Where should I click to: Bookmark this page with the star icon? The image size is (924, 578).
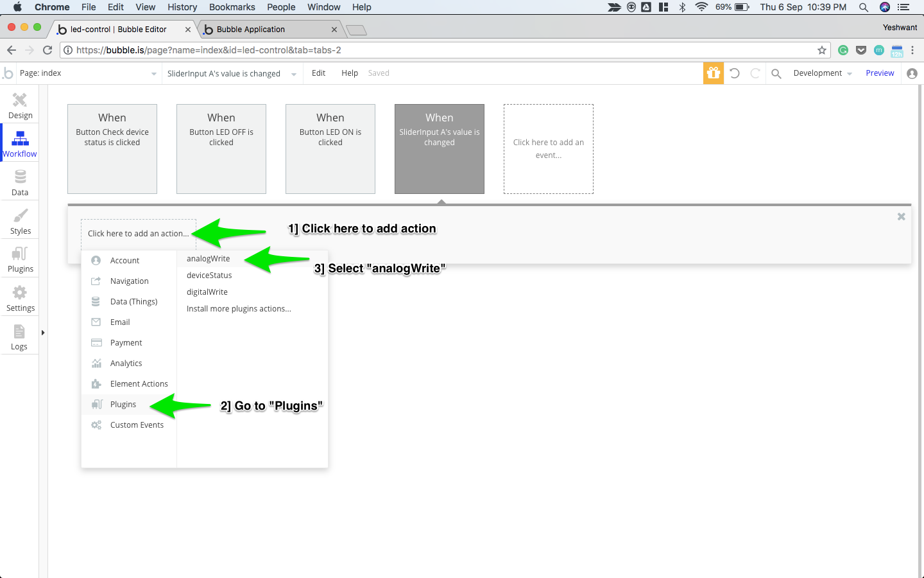point(822,50)
